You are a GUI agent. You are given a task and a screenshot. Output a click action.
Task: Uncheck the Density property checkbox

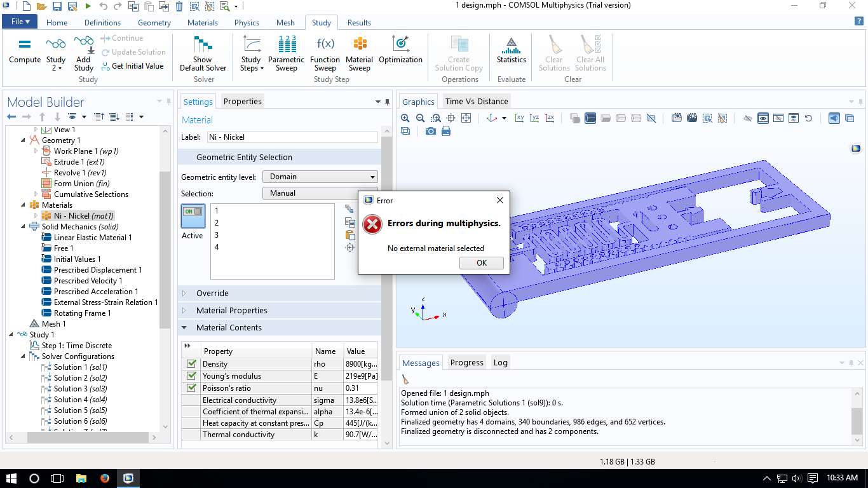[191, 364]
